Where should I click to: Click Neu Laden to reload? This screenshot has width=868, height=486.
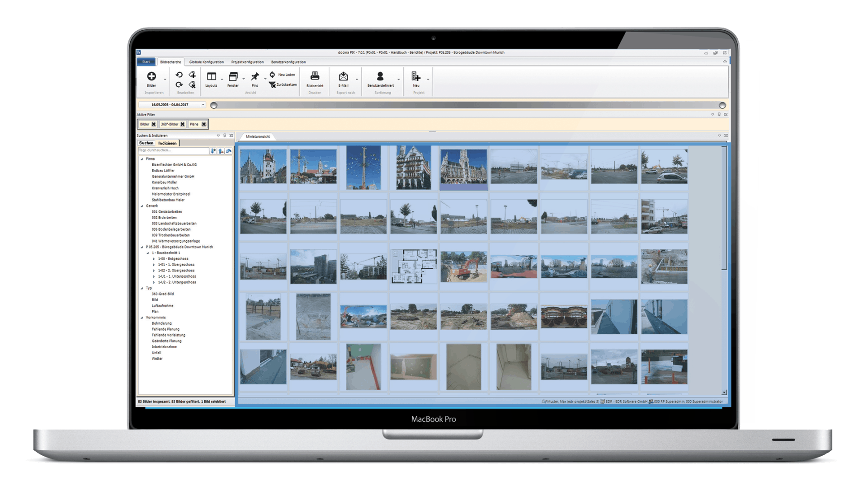click(x=283, y=75)
